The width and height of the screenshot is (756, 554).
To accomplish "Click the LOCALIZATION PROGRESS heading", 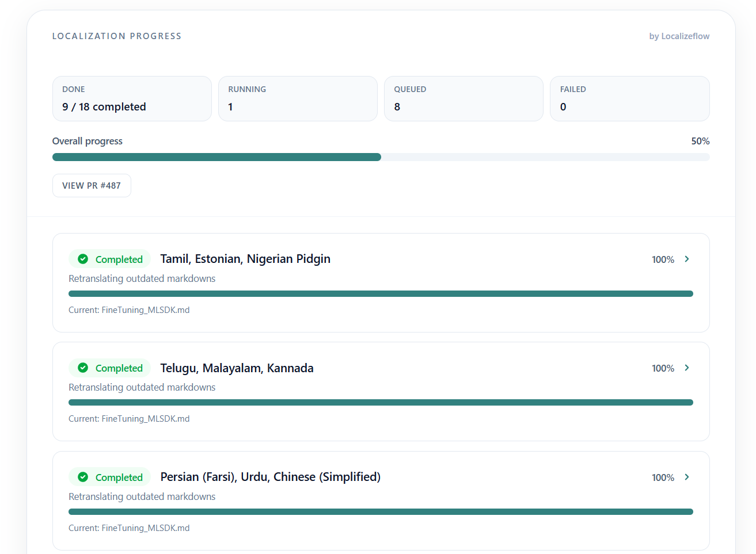I will (x=117, y=36).
